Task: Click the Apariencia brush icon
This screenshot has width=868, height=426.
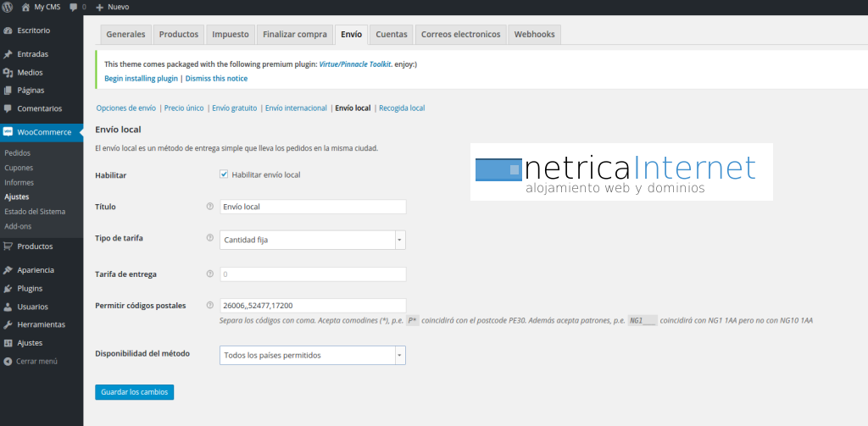Action: click(x=8, y=270)
